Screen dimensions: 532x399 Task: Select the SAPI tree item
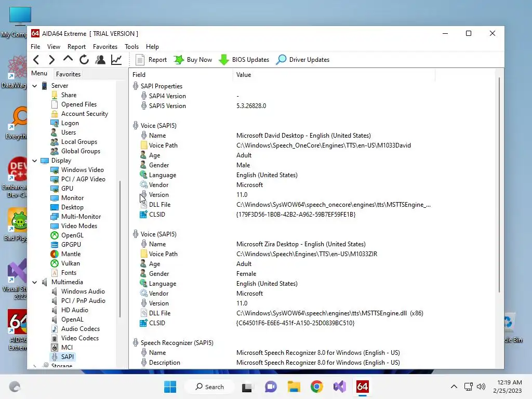pos(67,356)
